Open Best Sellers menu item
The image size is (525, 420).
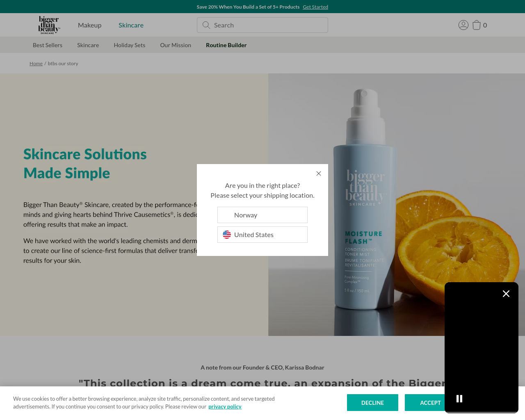[48, 45]
